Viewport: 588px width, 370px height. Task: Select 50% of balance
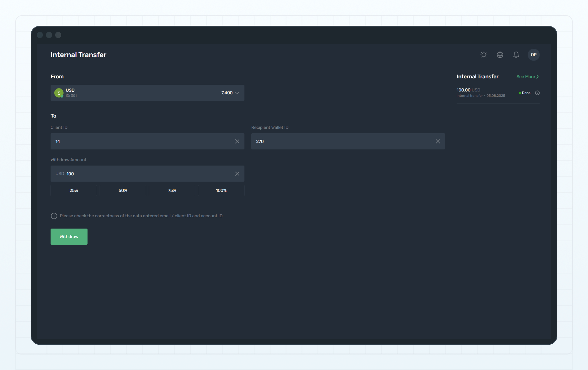123,190
